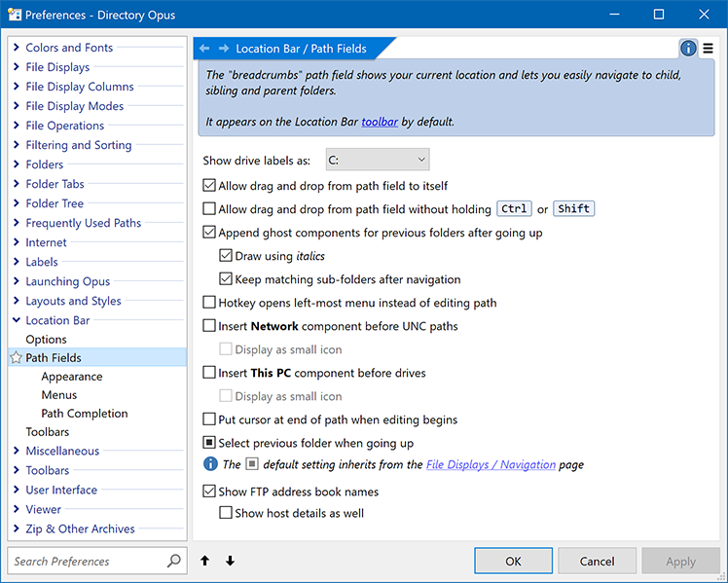
Task: Check Show host details as well
Action: 226,513
